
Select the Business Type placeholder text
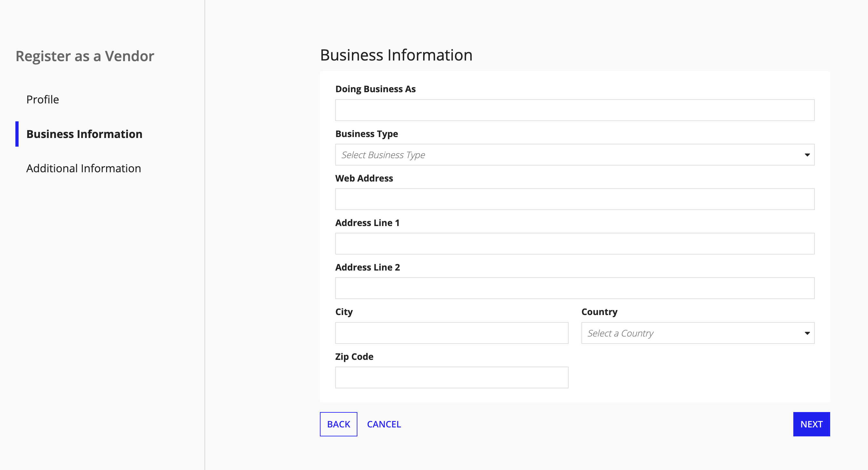383,155
